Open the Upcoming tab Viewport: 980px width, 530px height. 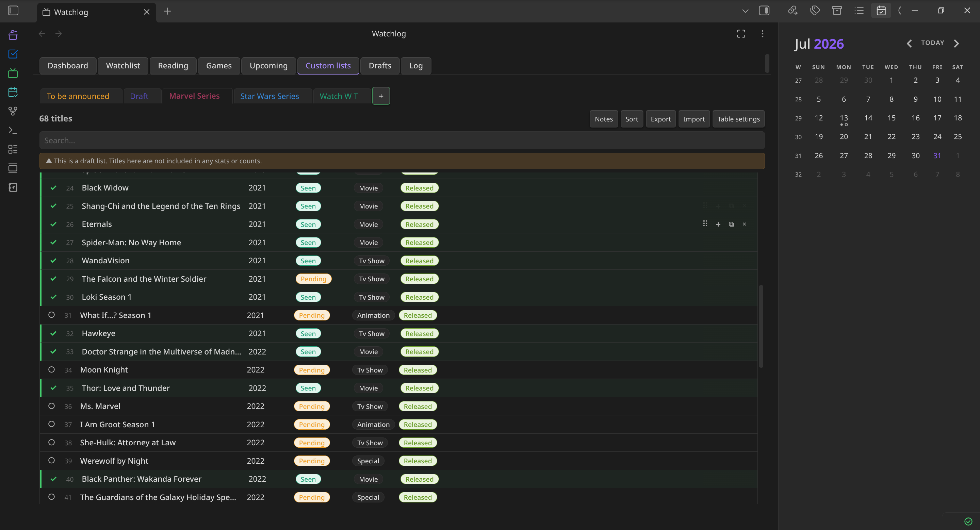(x=268, y=65)
